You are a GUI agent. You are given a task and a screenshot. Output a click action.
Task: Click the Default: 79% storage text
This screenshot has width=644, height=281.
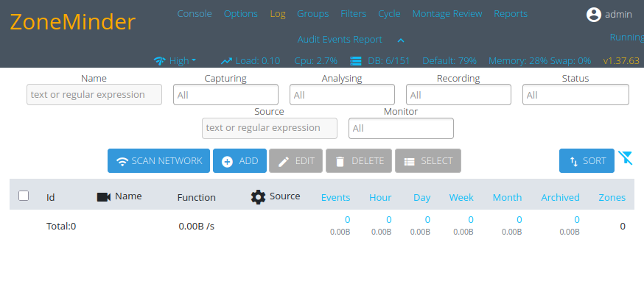tap(449, 61)
